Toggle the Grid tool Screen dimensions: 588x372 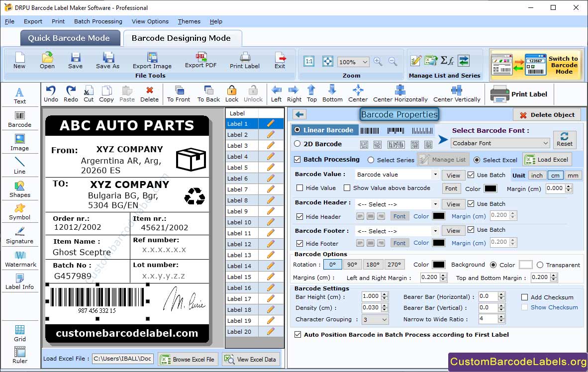point(19,333)
